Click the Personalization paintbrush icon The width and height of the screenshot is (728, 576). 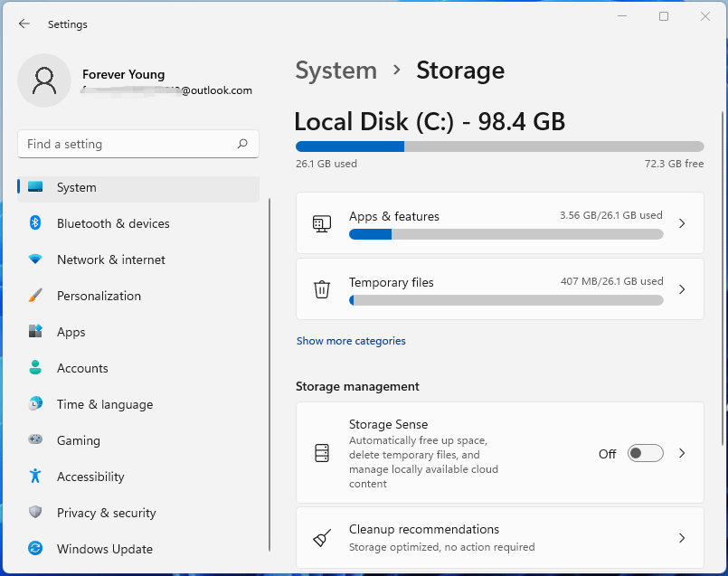click(35, 296)
